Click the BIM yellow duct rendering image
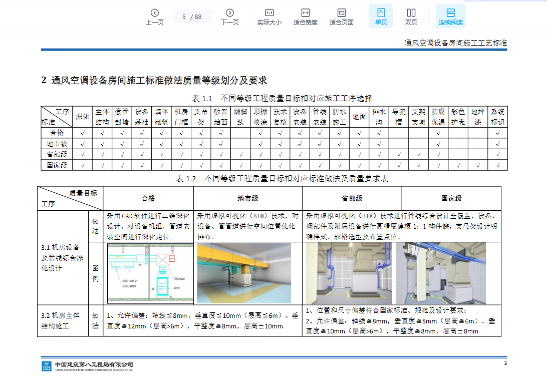 [x=244, y=273]
